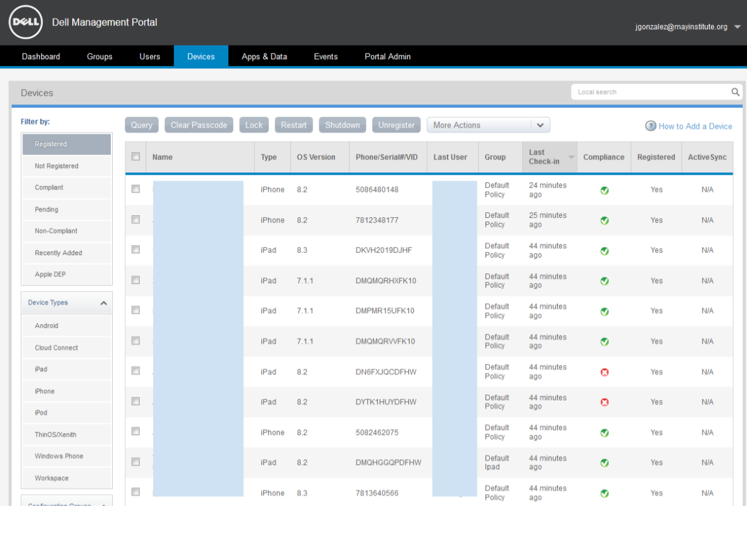Check the row with serial DMQMQRHXFK10
Viewport: 747px width, 560px height.
[136, 280]
